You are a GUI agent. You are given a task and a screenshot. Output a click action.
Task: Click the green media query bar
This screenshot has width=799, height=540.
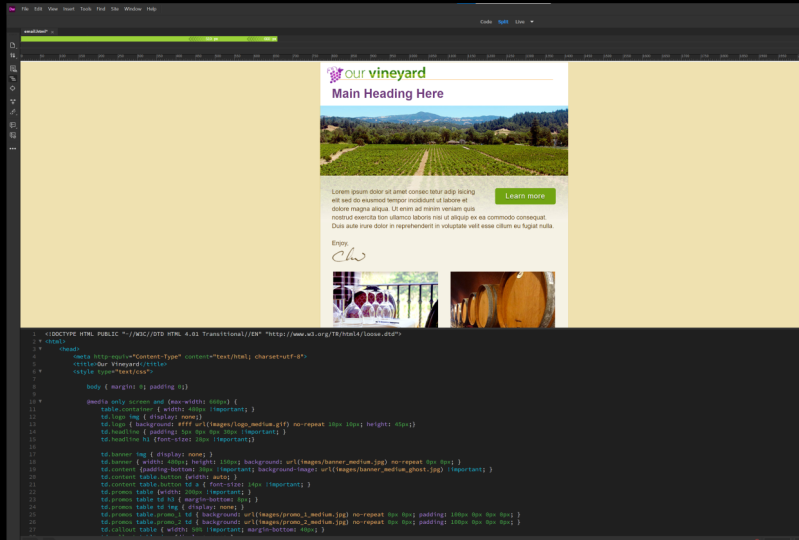[x=149, y=39]
